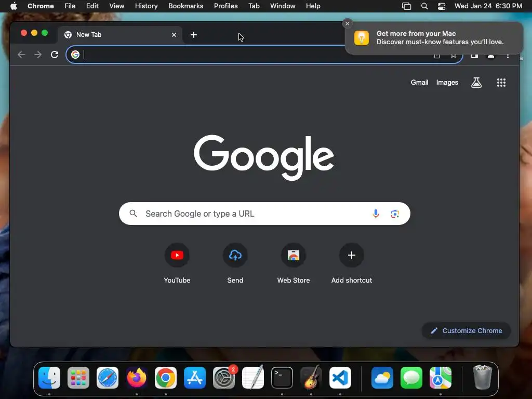This screenshot has height=399, width=532.
Task: Open Control Center in menu bar
Action: coord(442,6)
